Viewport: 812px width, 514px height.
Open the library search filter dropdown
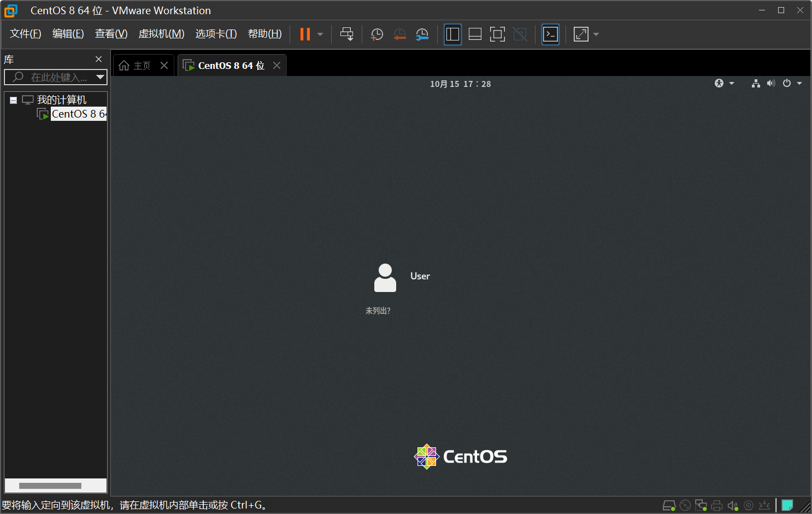coord(100,77)
